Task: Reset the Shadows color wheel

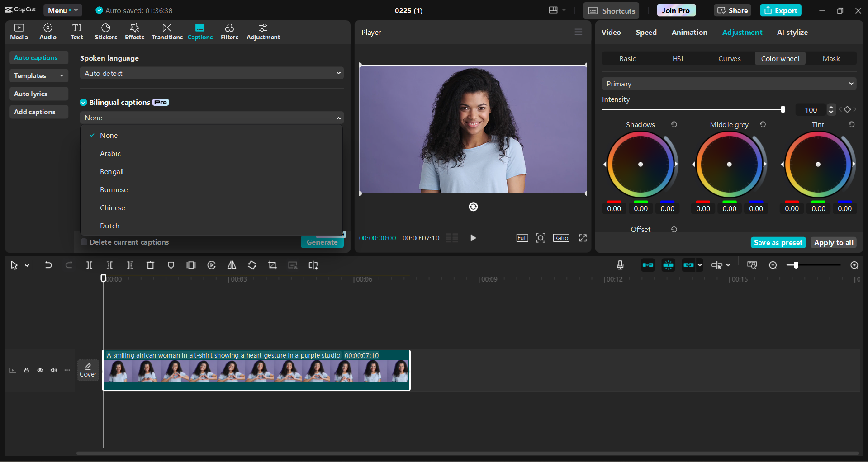Action: (x=674, y=124)
